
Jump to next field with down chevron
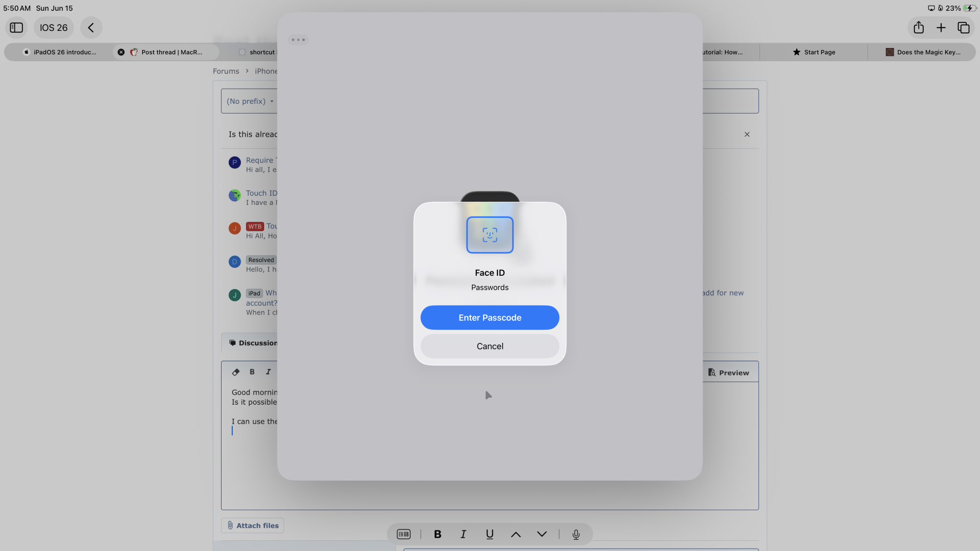541,534
